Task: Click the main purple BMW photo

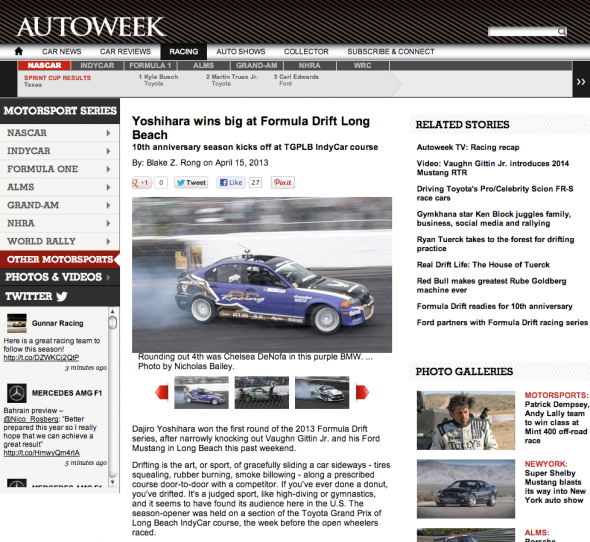Action: [262, 275]
